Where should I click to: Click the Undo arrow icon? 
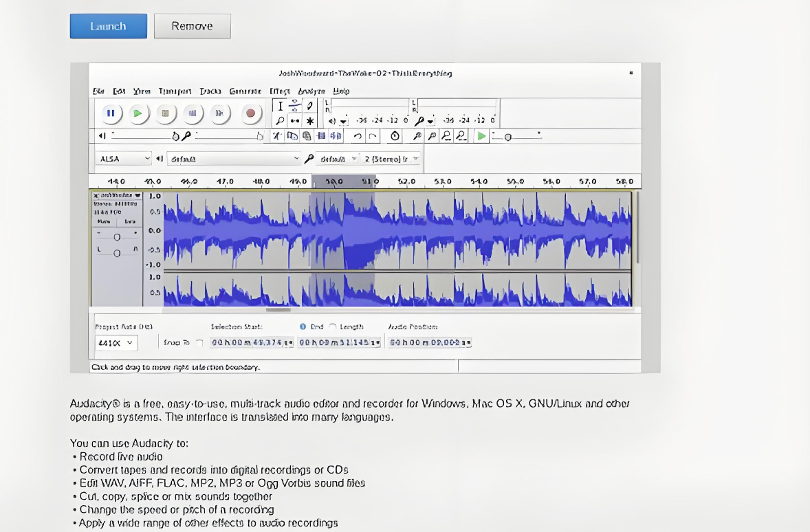coord(358,136)
